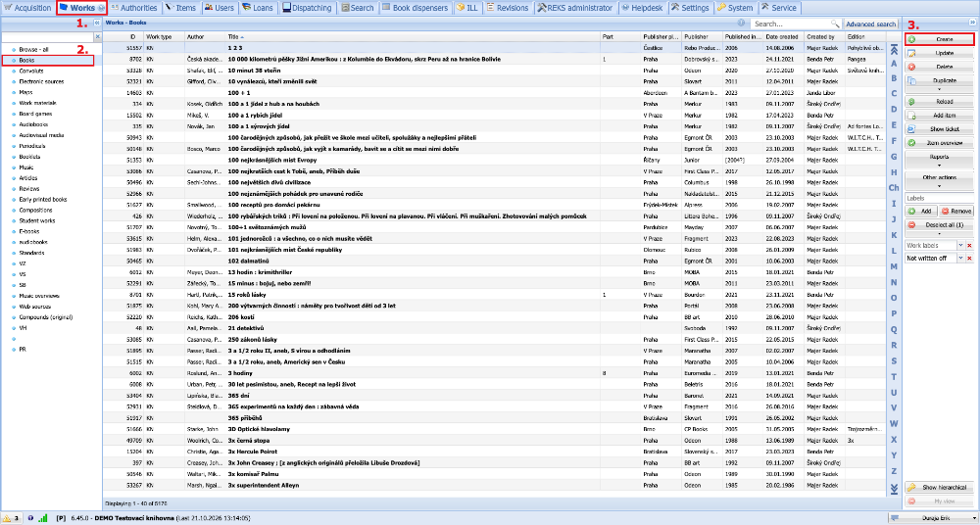The height and width of the screenshot is (525, 980).
Task: Click Reload in the actions panel
Action: point(940,101)
